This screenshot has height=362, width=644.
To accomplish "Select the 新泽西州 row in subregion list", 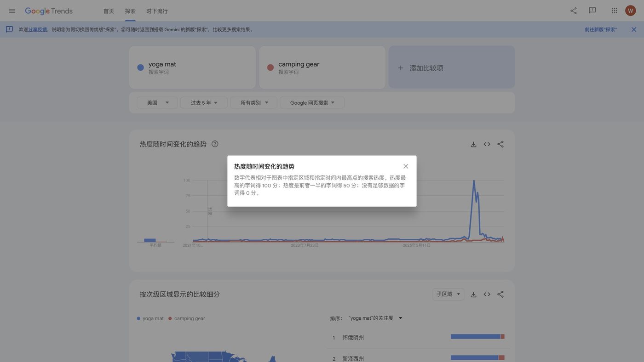I will point(419,358).
